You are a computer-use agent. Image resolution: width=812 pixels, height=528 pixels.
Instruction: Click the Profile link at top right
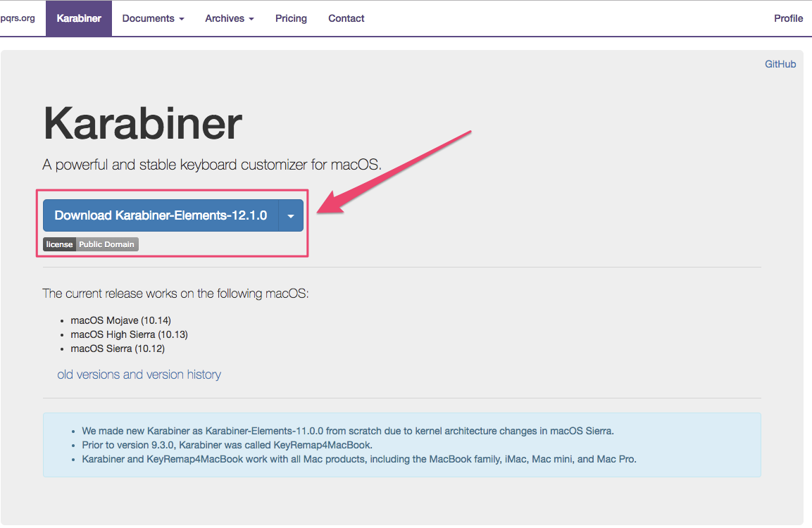pos(788,18)
